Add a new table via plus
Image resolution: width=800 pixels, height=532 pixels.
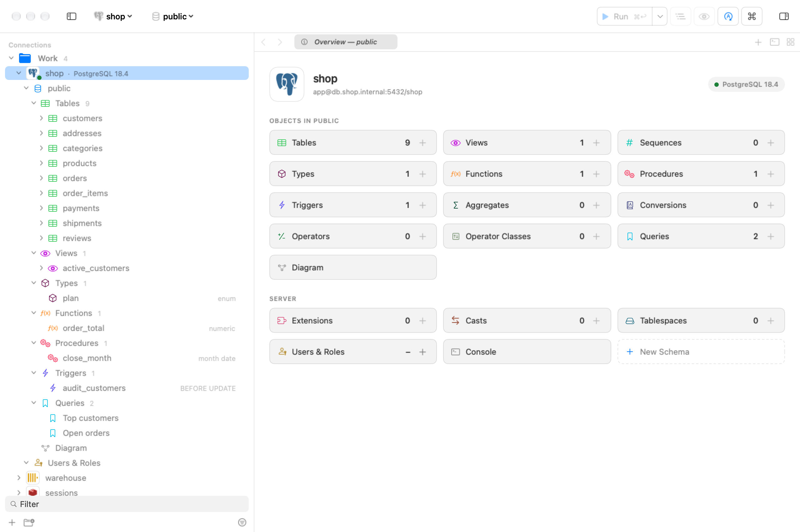tap(422, 142)
